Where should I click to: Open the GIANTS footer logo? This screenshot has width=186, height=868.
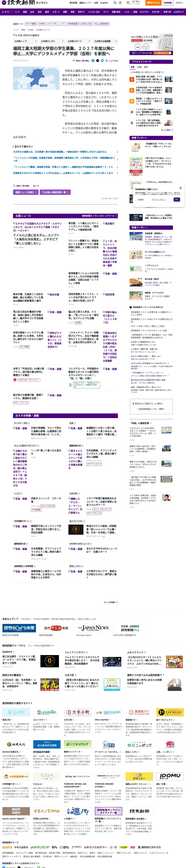[7, 847]
